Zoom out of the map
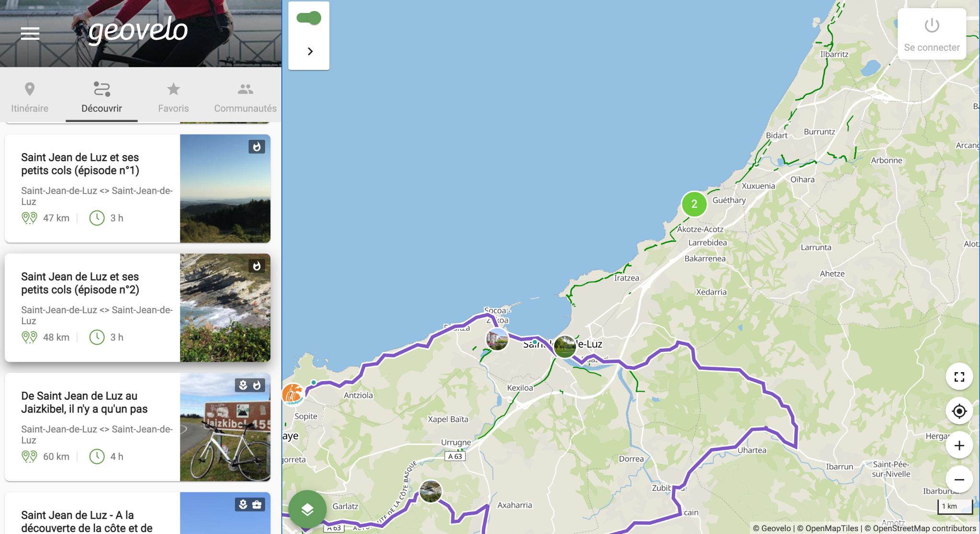This screenshot has height=534, width=980. 959,479
